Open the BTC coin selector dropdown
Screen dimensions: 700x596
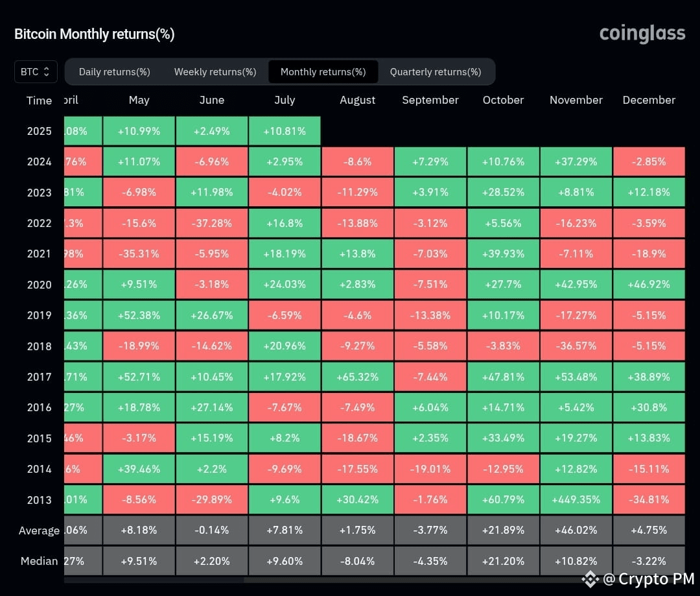[x=36, y=71]
